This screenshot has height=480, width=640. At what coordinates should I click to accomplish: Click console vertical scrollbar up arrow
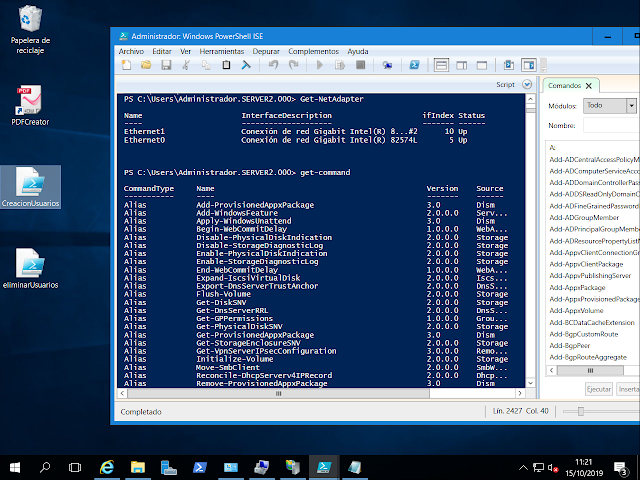pyautogui.click(x=530, y=99)
